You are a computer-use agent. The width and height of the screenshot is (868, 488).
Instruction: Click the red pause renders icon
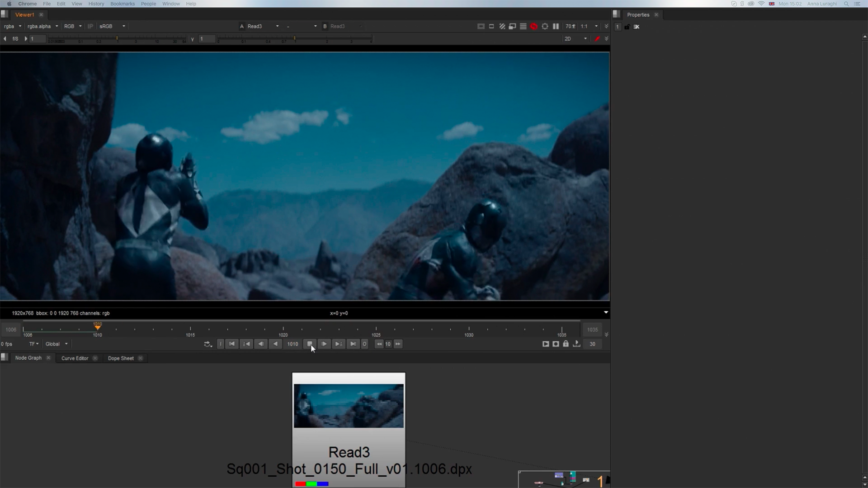(533, 26)
